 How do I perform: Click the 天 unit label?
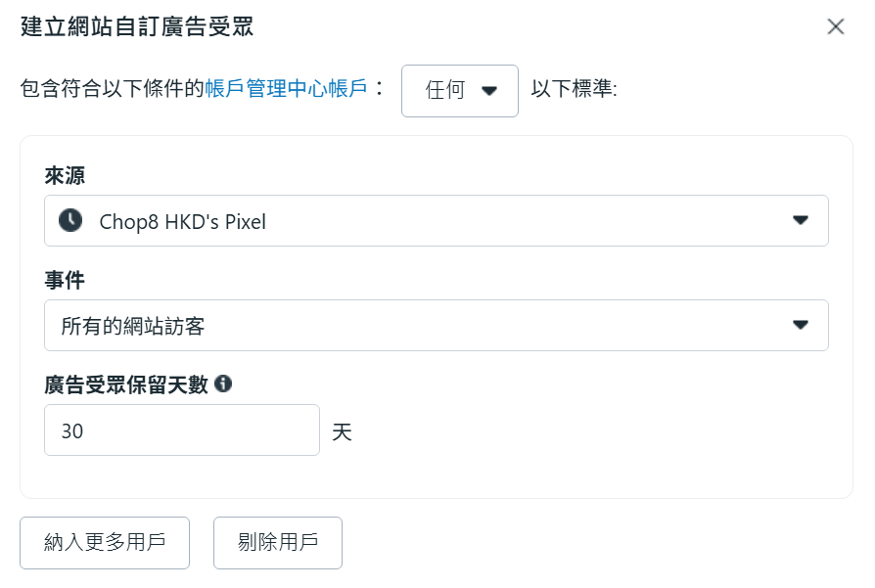pyautogui.click(x=342, y=431)
